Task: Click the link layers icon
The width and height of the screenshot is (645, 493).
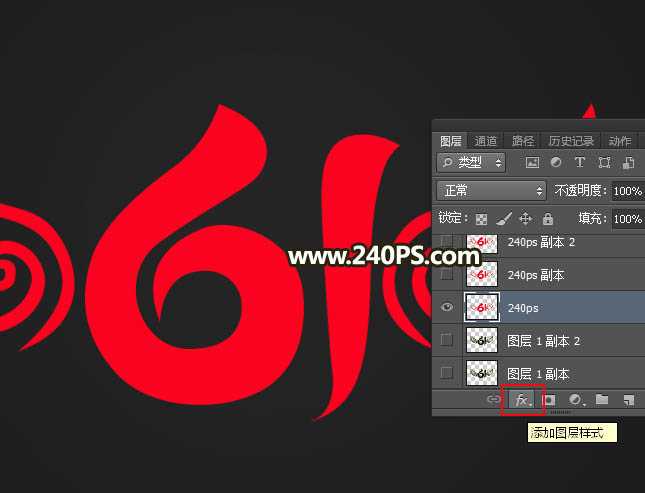Action: (494, 400)
